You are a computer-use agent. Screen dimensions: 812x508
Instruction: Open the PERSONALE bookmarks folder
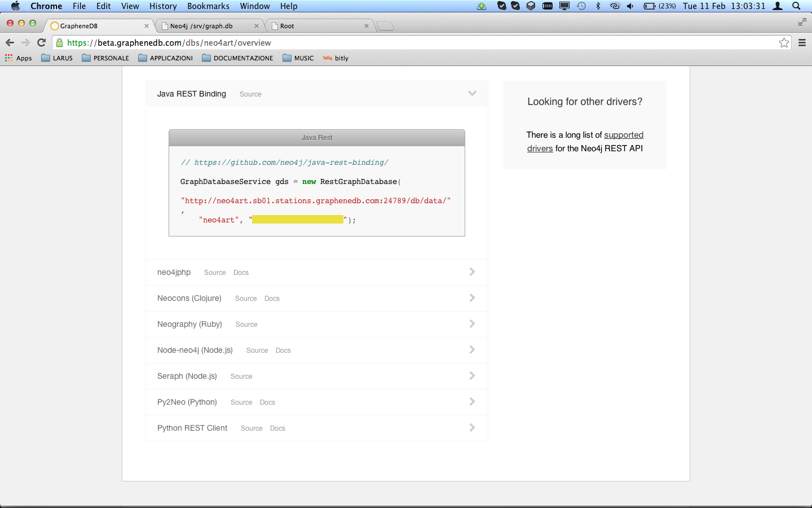pyautogui.click(x=105, y=58)
